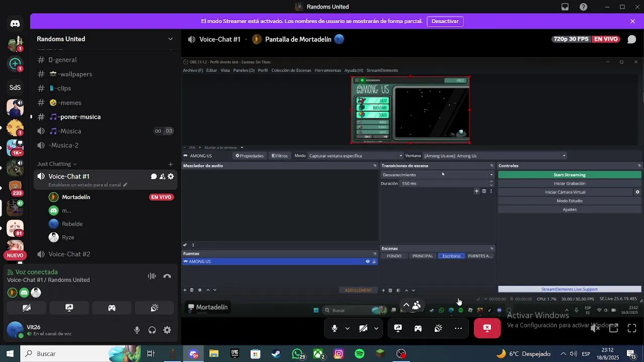Open the SdS server
Screen dimensions: 644x362
click(15, 87)
